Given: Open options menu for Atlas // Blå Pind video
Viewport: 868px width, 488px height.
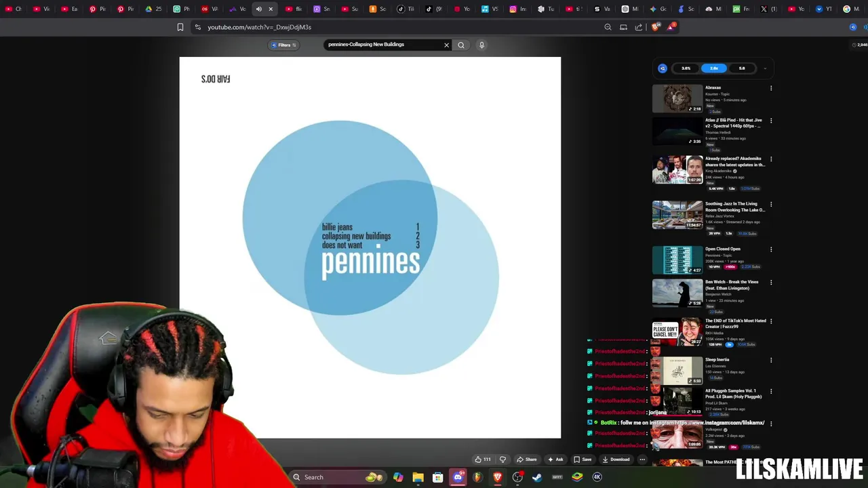Looking at the screenshot, I should (x=771, y=121).
